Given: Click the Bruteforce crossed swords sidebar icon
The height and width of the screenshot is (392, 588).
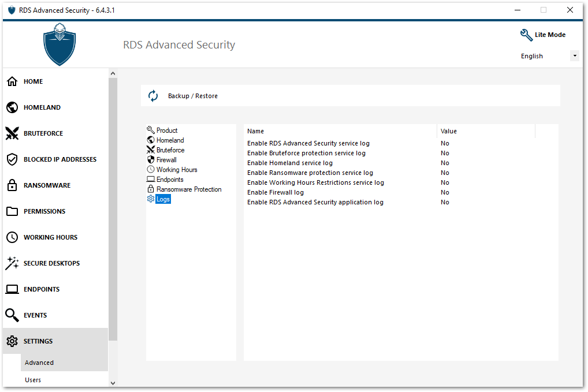Looking at the screenshot, I should pyautogui.click(x=12, y=133).
